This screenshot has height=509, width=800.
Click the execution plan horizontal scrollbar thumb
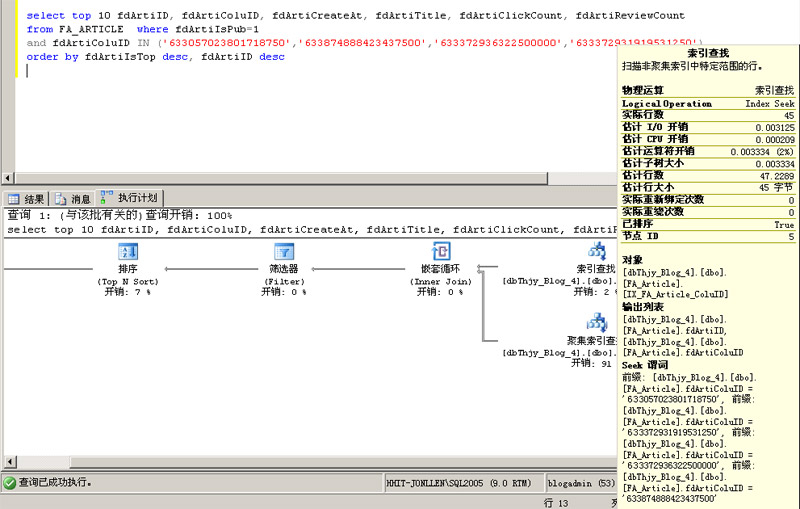(343, 463)
